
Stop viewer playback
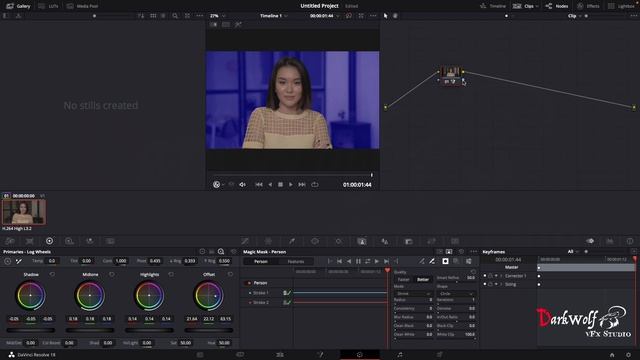click(280, 184)
